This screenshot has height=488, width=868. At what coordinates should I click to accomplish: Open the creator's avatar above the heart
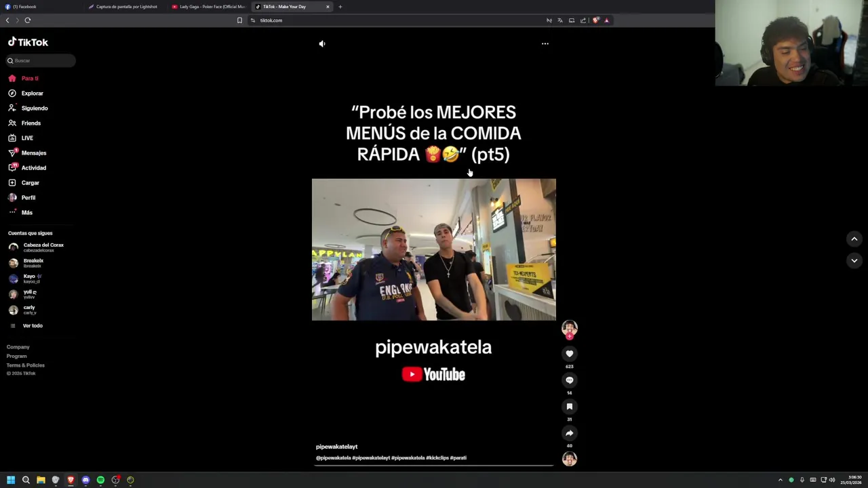(570, 329)
